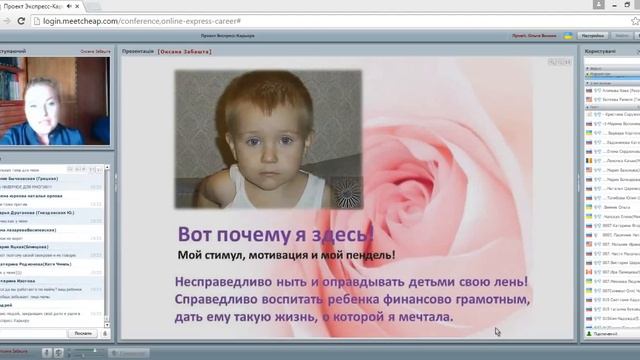640x360 pixels.
Task: Collapse the fourth group header in users list
Action: point(611,107)
